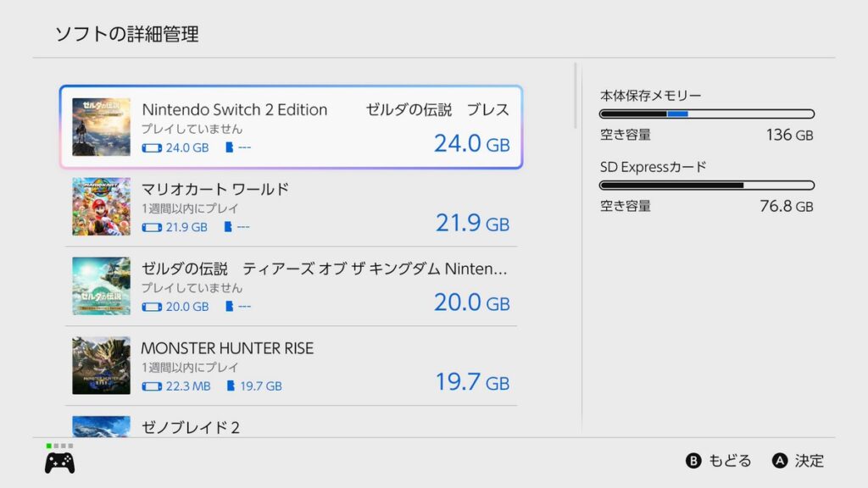The height and width of the screenshot is (488, 868).
Task: Click the Tears of the Kingdom cover art
Action: pyautogui.click(x=102, y=286)
